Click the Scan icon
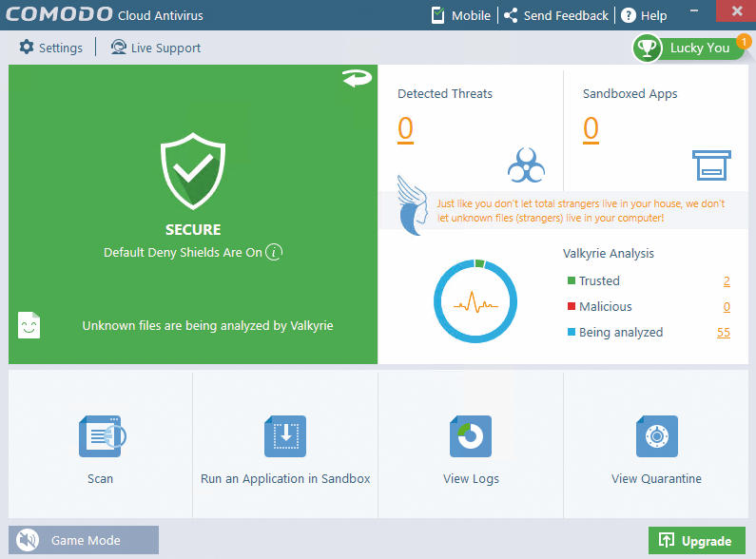Image resolution: width=756 pixels, height=559 pixels. pos(102,436)
